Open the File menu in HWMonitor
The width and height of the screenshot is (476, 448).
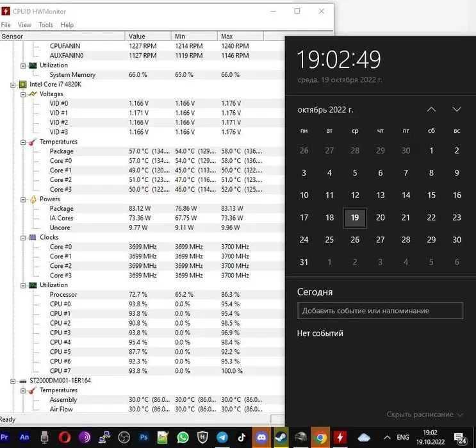click(6, 25)
